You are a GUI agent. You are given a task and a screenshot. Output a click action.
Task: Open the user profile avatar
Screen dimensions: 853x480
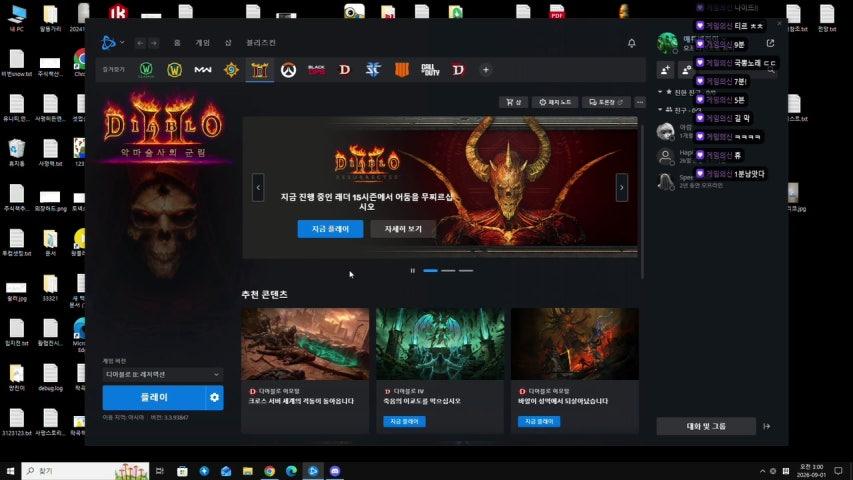tap(667, 44)
